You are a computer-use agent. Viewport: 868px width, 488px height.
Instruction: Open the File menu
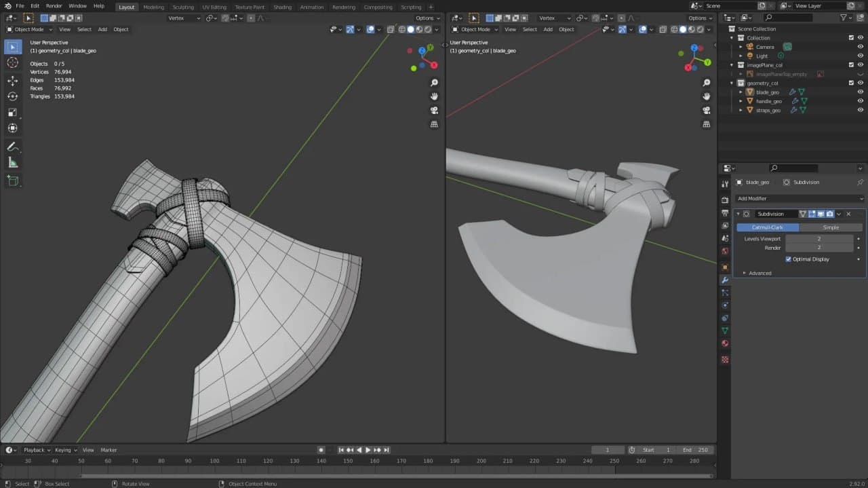pyautogui.click(x=20, y=6)
